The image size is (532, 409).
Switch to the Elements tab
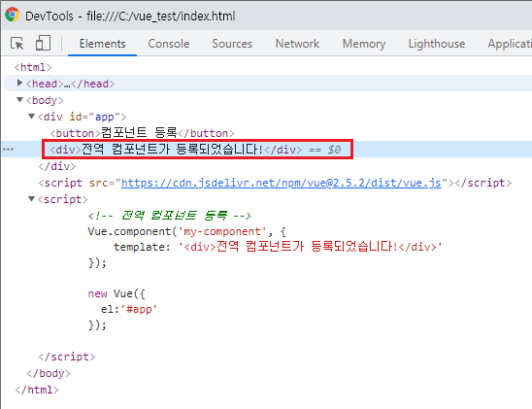tap(103, 44)
